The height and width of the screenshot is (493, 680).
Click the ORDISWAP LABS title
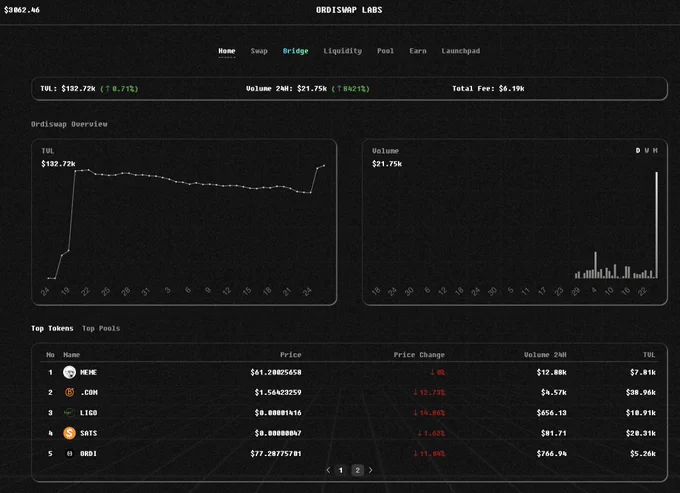(349, 10)
